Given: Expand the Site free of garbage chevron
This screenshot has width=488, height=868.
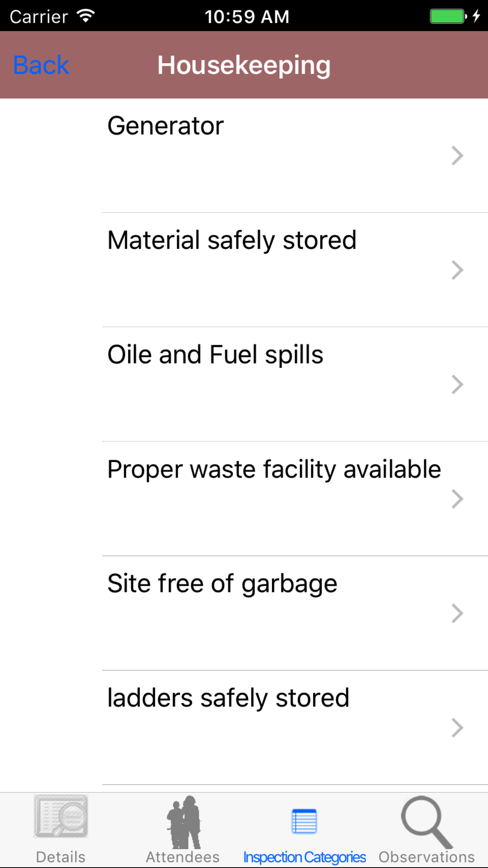Looking at the screenshot, I should [457, 613].
